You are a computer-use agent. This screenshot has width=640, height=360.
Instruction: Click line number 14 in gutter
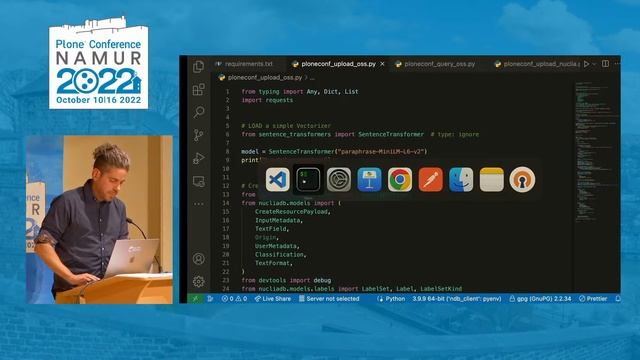click(226, 203)
